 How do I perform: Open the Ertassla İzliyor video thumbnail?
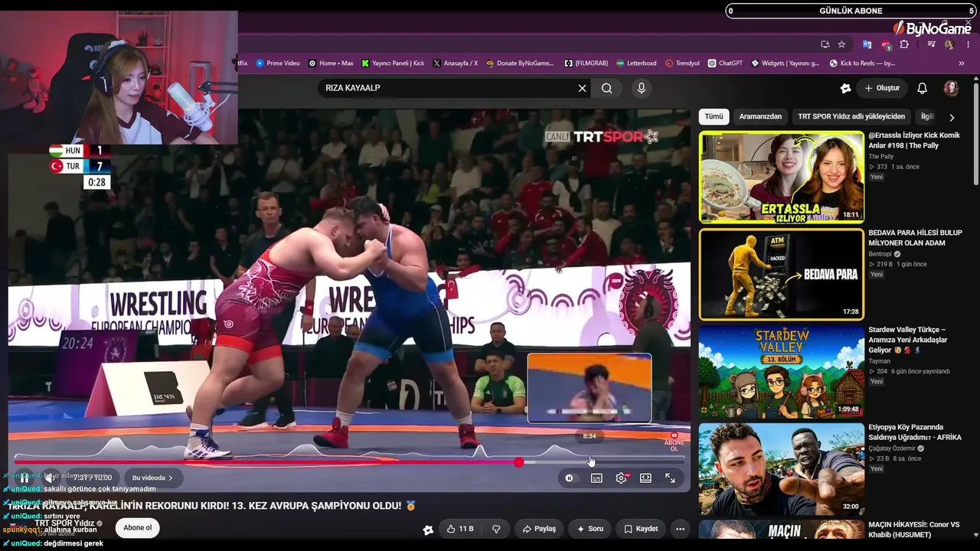coord(781,177)
